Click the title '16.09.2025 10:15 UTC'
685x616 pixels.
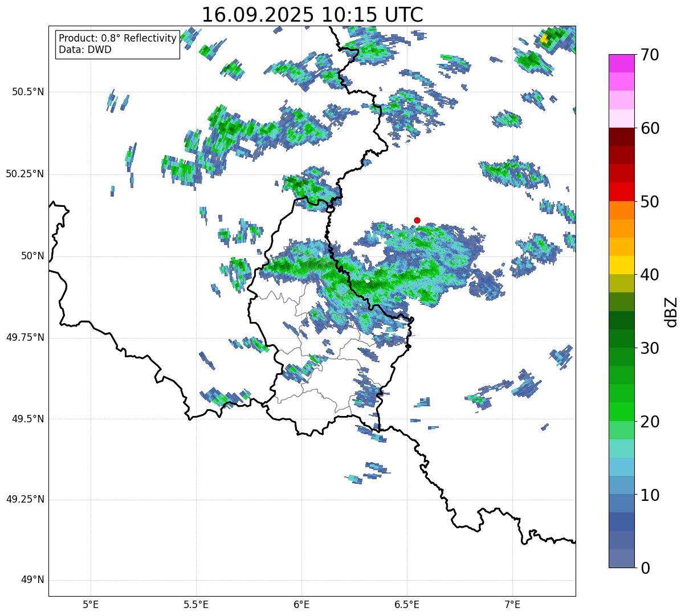coord(312,14)
